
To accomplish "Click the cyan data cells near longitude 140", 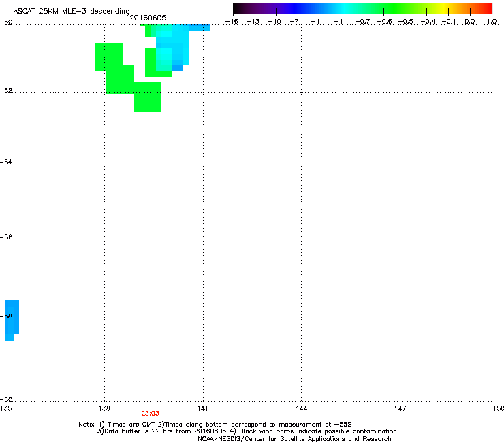I will (172, 48).
